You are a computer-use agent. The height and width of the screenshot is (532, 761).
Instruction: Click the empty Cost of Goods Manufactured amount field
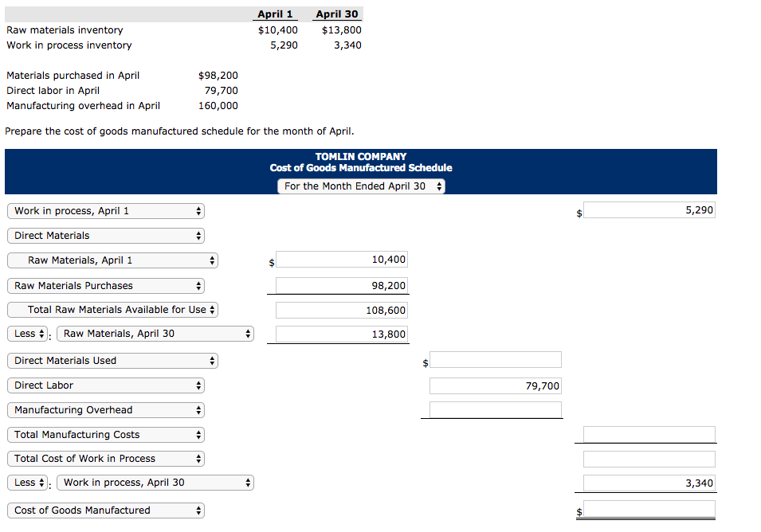click(649, 509)
